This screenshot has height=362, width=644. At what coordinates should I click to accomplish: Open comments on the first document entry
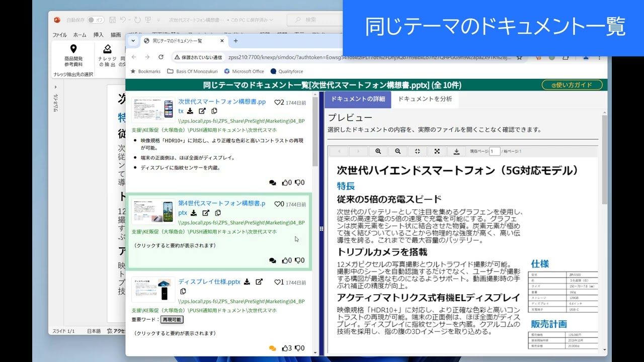click(x=273, y=183)
